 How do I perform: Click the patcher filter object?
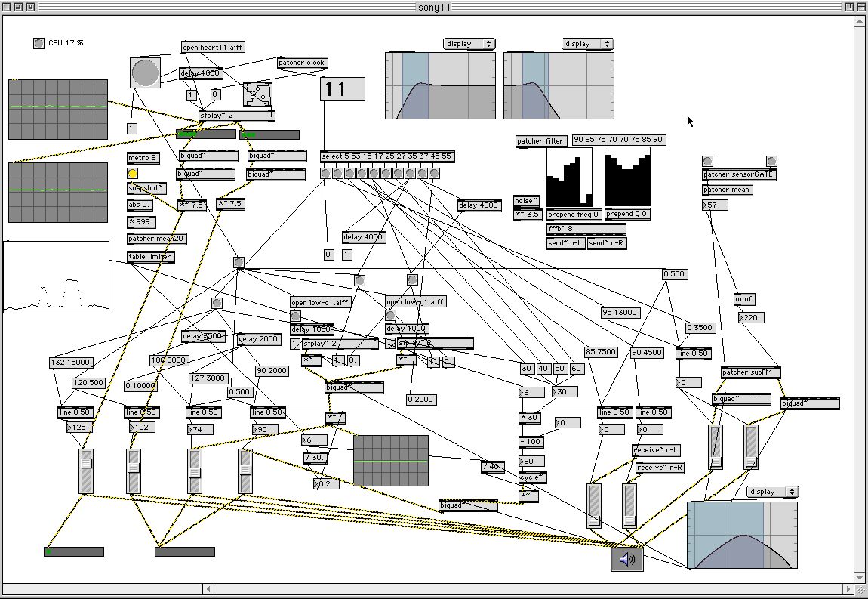coord(541,141)
